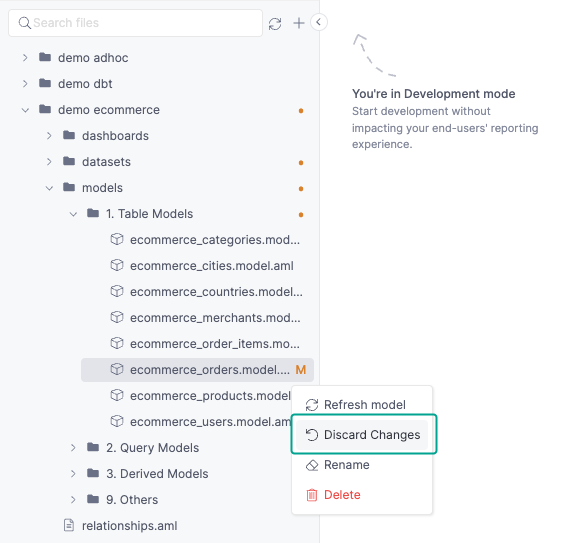Click cube icon of ecommerce_cities.model.aml
The image size is (574, 543).
click(117, 265)
